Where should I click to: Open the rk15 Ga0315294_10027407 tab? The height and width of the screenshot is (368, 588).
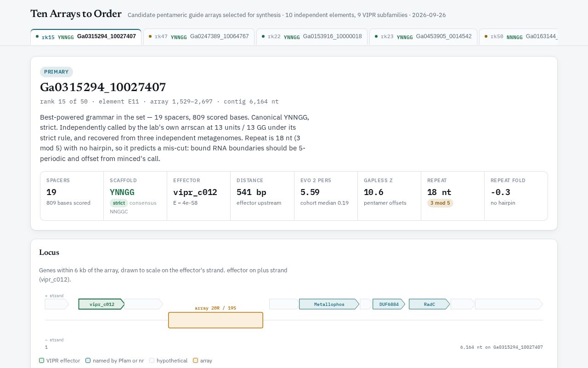point(86,37)
